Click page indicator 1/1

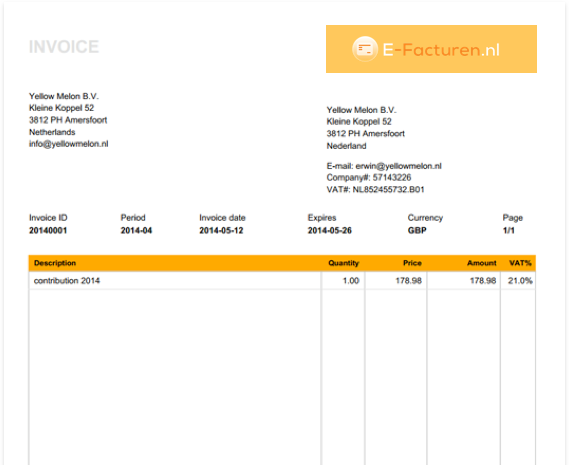[x=509, y=231]
